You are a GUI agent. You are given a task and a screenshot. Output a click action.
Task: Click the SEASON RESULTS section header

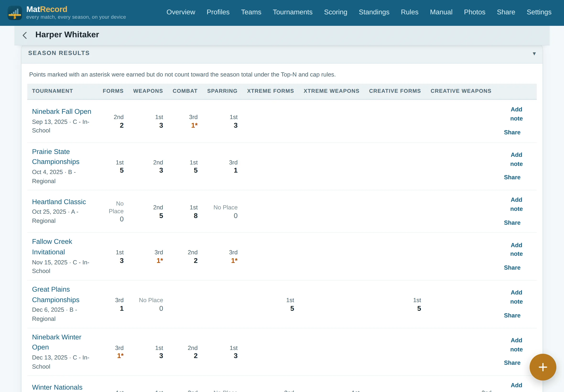(282, 53)
